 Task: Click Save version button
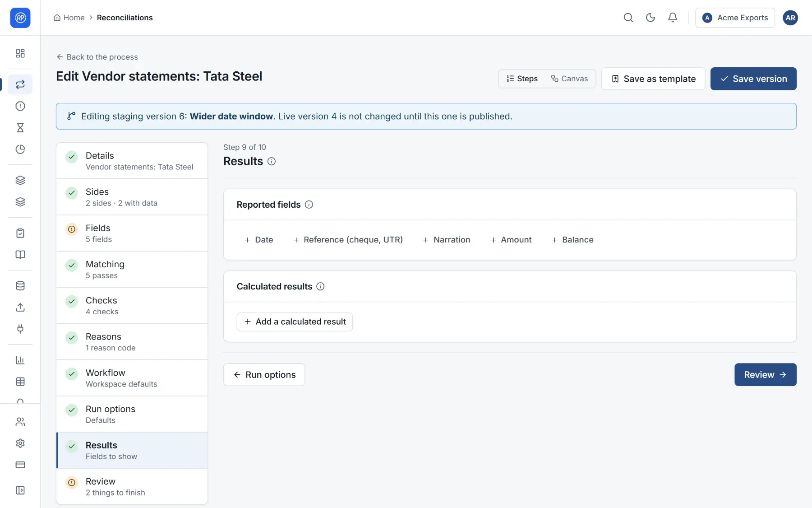click(x=753, y=79)
